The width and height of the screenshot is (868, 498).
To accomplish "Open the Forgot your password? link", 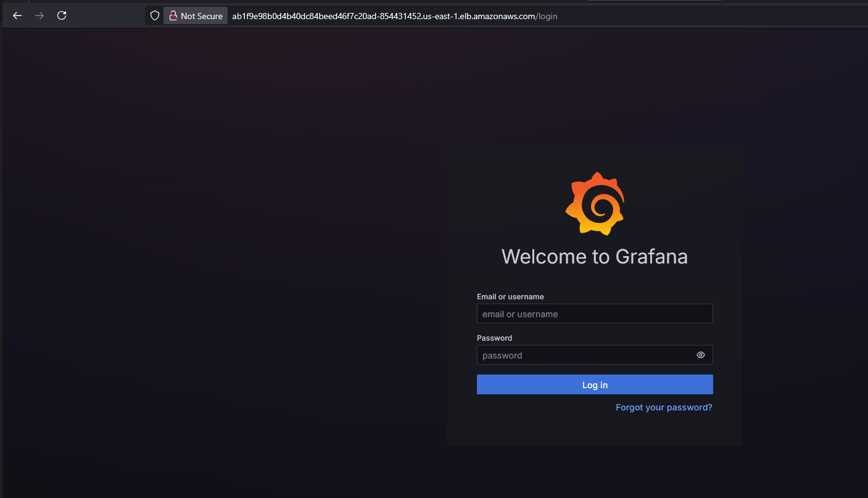I will point(664,407).
